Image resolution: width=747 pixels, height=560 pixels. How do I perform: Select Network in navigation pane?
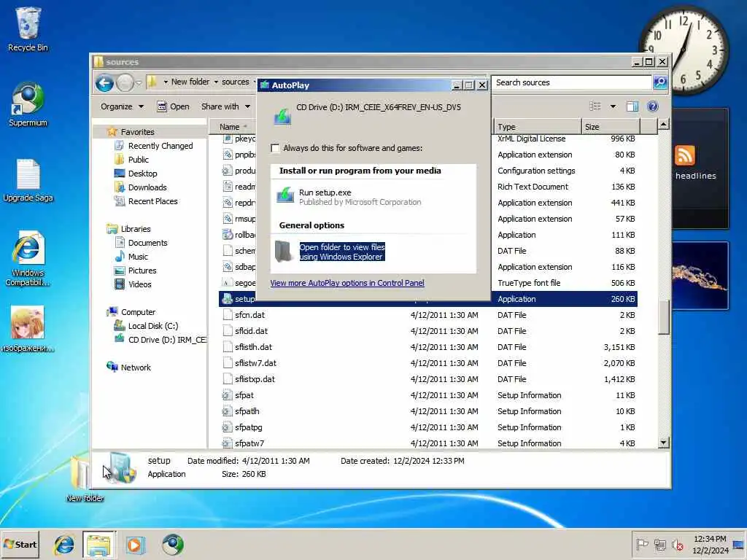(x=128, y=367)
